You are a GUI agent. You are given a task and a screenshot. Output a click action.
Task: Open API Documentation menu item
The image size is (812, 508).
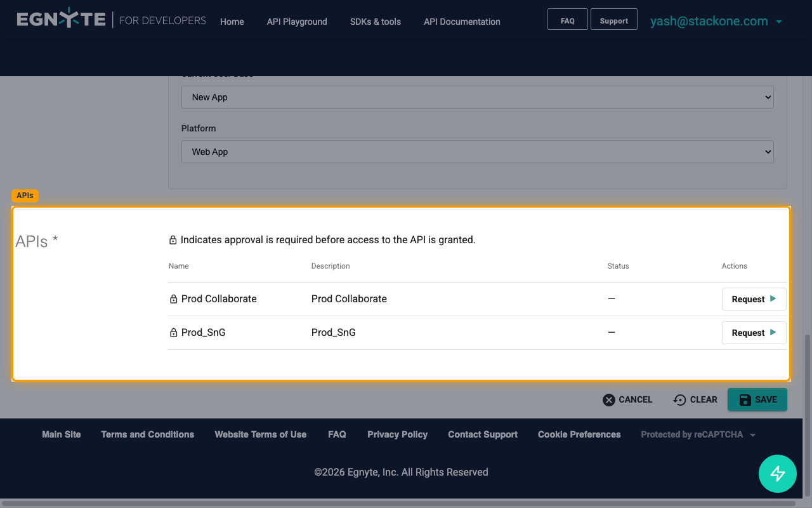coord(462,22)
